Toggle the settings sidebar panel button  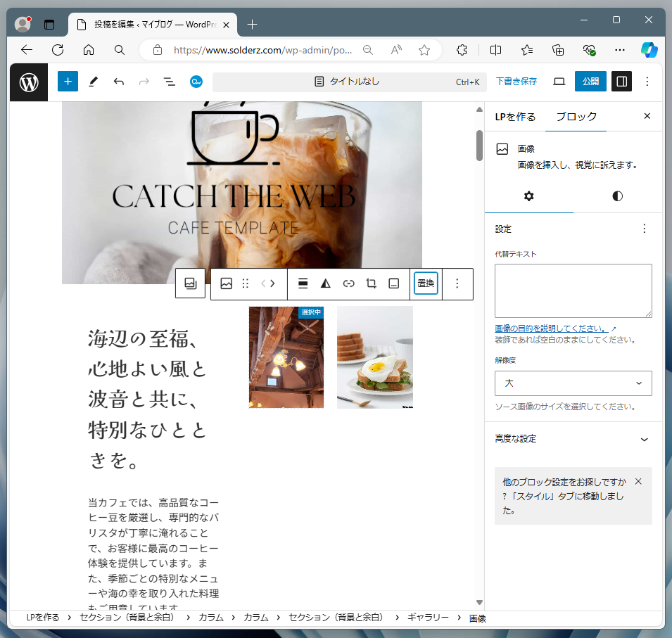point(621,82)
